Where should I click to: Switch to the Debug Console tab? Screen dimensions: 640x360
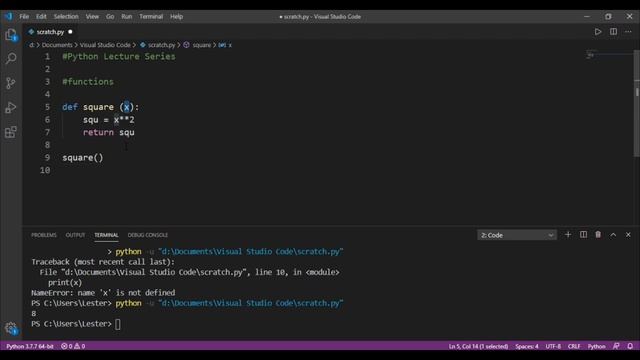(x=148, y=235)
